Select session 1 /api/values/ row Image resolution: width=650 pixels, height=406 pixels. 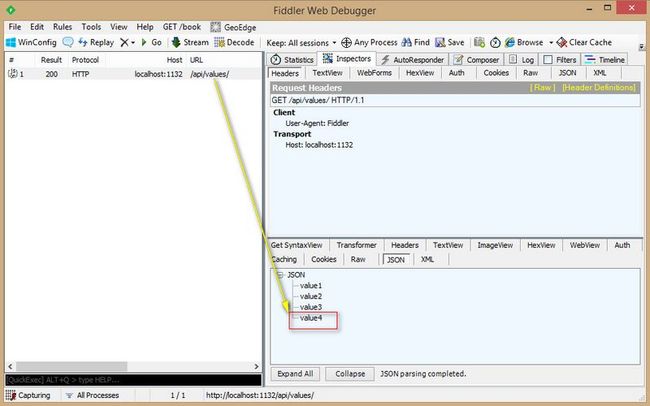tap(133, 74)
